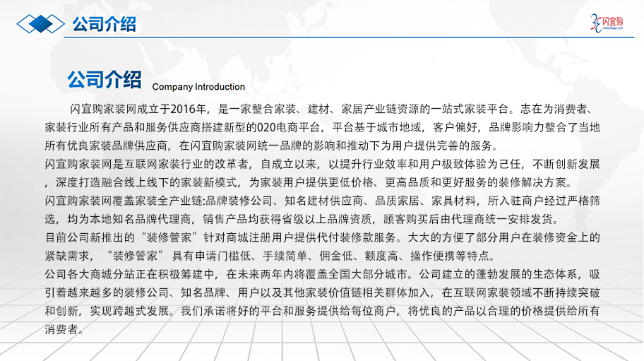
Task: Click the line starting 闪宜购家装网覆盖家装全产业链
Action: [x=323, y=201]
